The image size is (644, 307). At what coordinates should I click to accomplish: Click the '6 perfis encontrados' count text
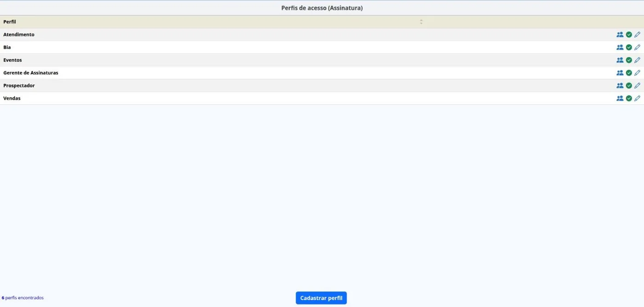point(23,298)
